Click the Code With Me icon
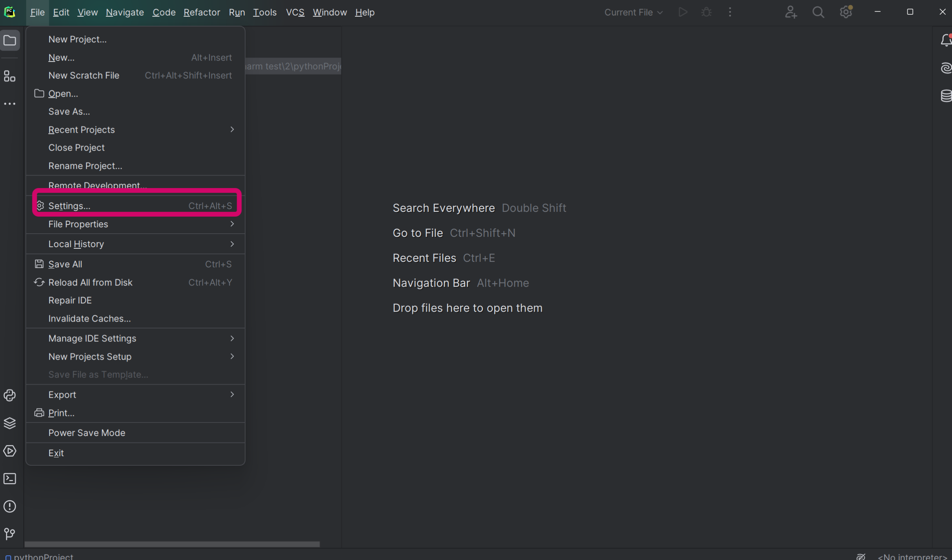952x560 pixels. [x=790, y=12]
